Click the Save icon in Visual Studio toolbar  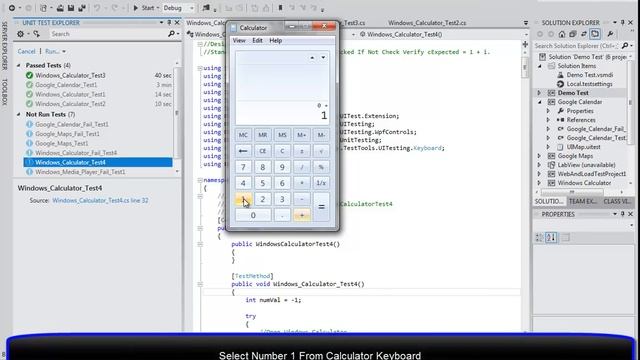pos(71,8)
